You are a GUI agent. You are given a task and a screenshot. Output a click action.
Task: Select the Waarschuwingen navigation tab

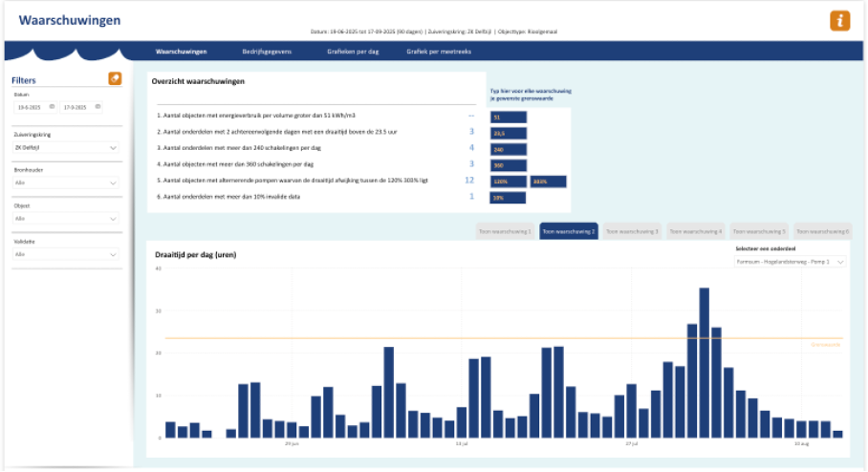[181, 52]
